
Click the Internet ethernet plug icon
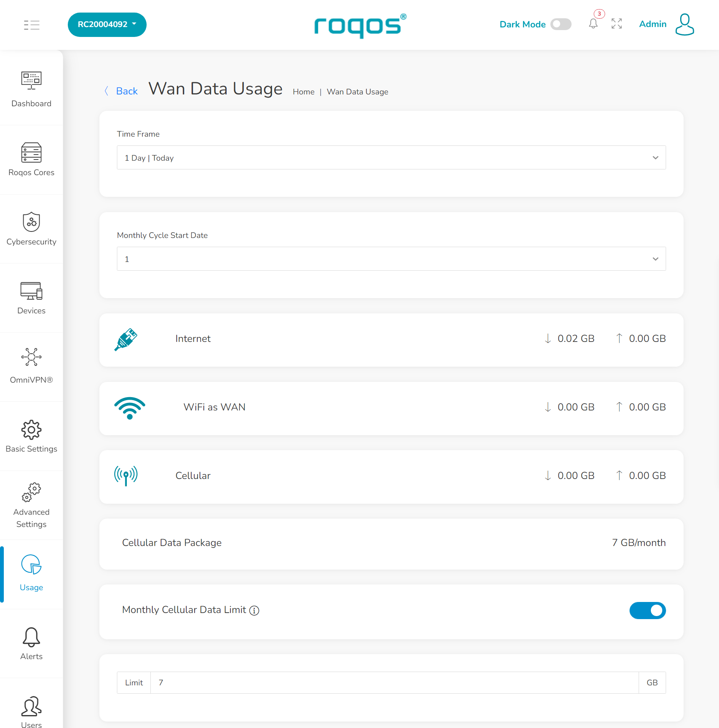click(x=126, y=339)
